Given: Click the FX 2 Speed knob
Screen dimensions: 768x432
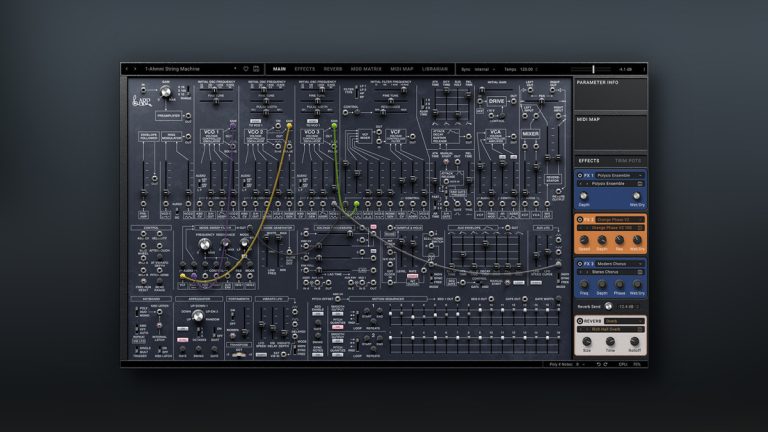Looking at the screenshot, I should 584,240.
